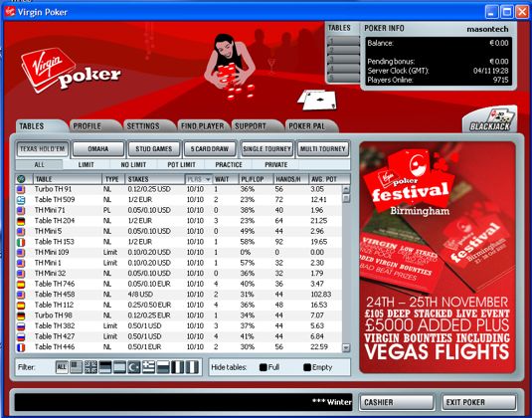The image size is (532, 418).
Task: Show PRIVATE tables
Action: 275,164
